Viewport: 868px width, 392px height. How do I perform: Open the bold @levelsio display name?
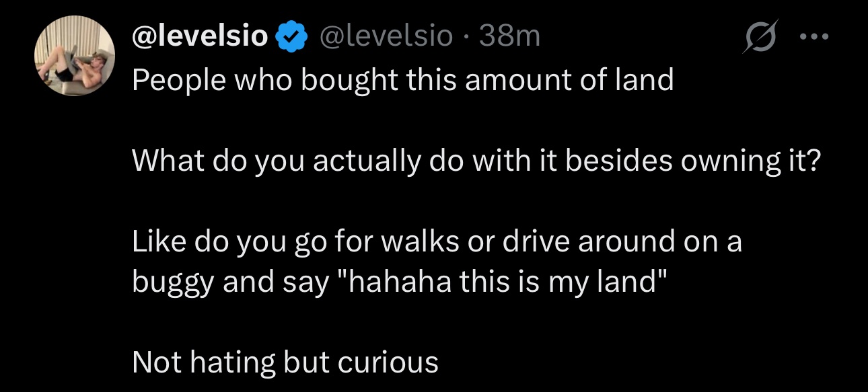(201, 36)
